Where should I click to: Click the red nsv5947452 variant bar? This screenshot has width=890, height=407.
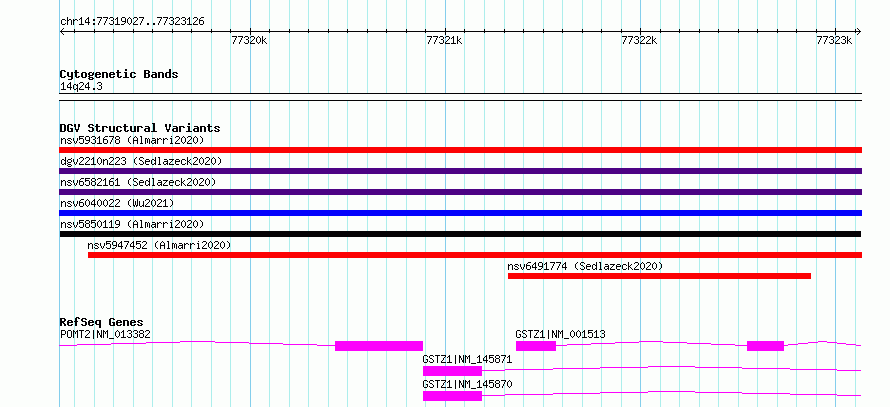point(475,255)
